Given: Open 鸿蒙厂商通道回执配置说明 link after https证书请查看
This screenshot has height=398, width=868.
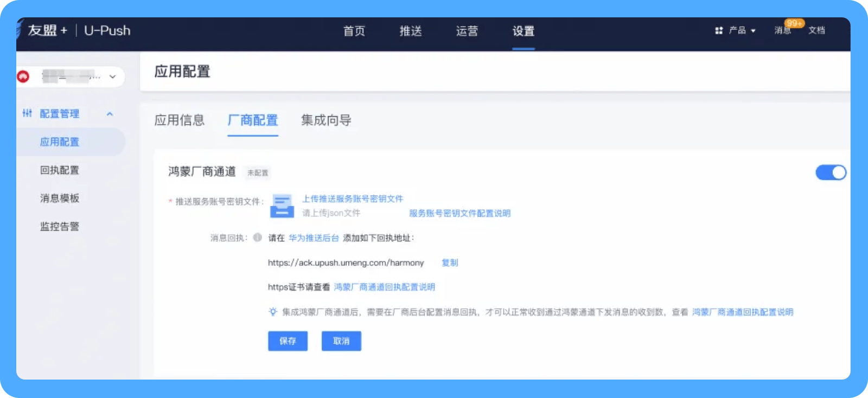Looking at the screenshot, I should point(385,287).
